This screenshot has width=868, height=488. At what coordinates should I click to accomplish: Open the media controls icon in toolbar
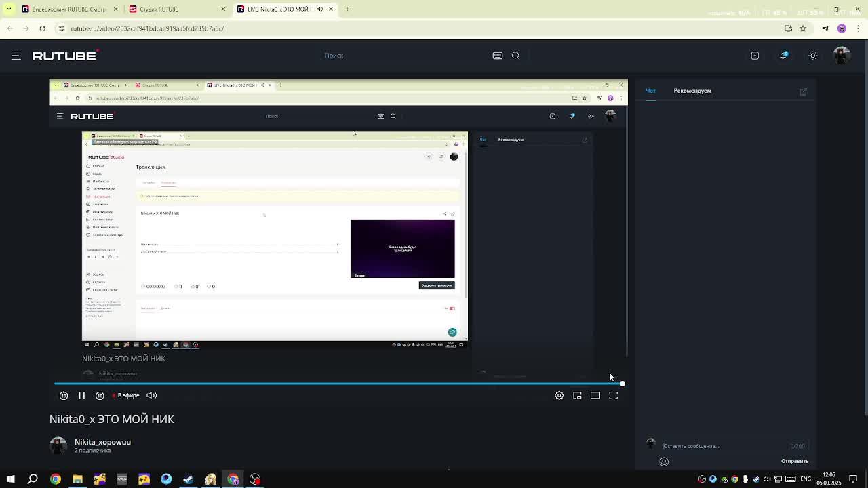(825, 28)
